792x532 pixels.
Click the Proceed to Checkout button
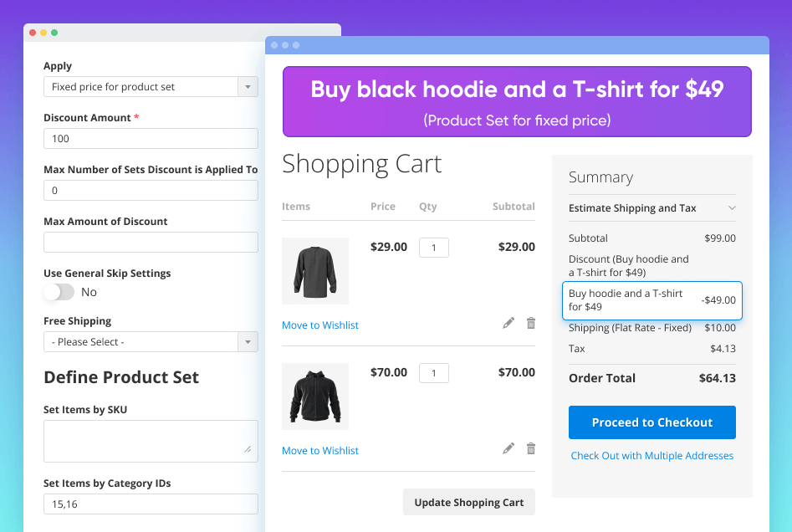pyautogui.click(x=651, y=422)
